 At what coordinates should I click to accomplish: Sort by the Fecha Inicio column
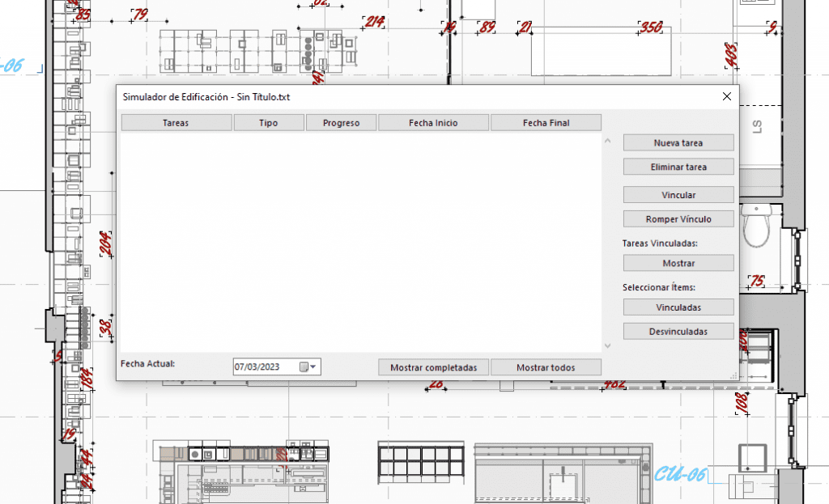click(x=433, y=123)
